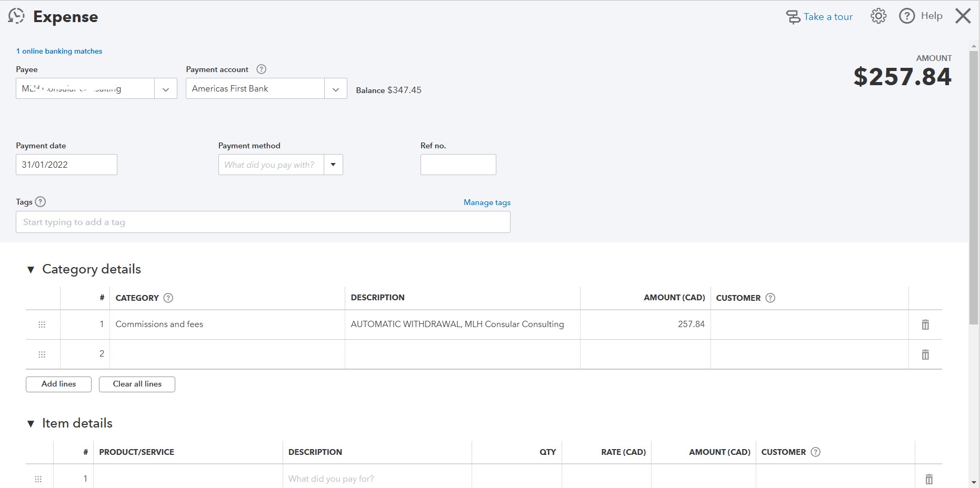Click the Tags help icon

(41, 202)
